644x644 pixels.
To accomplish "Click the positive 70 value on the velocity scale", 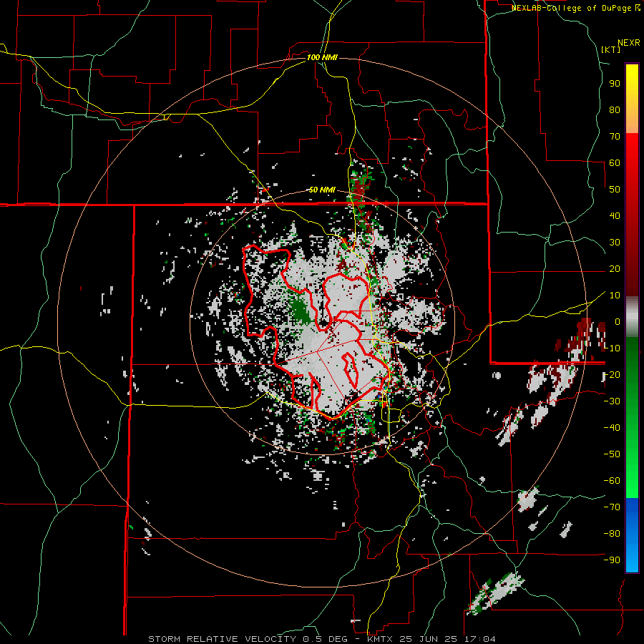I will coord(615,137).
